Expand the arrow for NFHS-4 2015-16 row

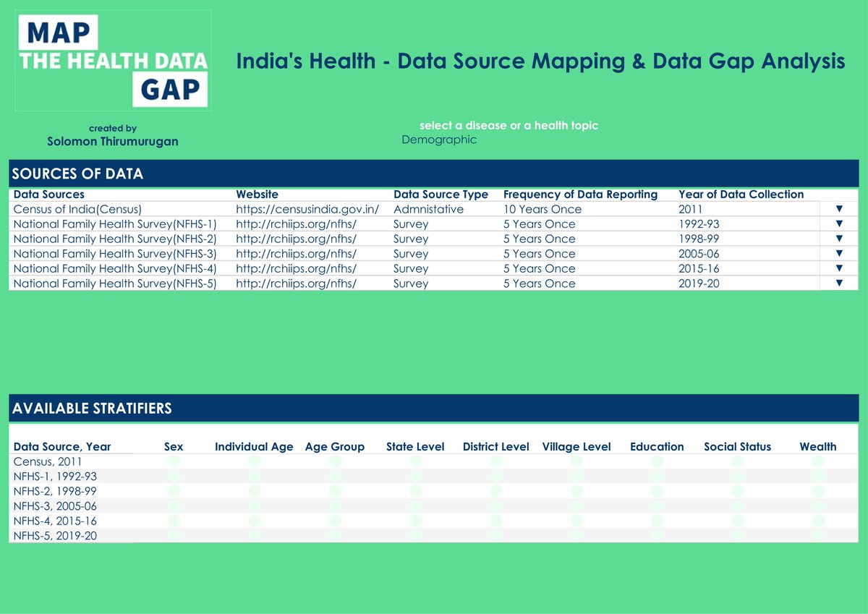(839, 268)
